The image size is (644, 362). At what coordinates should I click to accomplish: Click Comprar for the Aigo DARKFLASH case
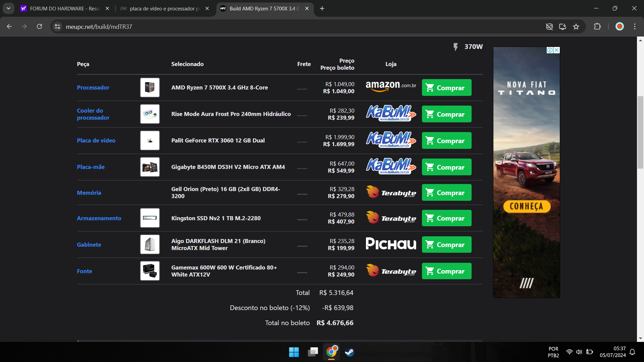(x=446, y=244)
